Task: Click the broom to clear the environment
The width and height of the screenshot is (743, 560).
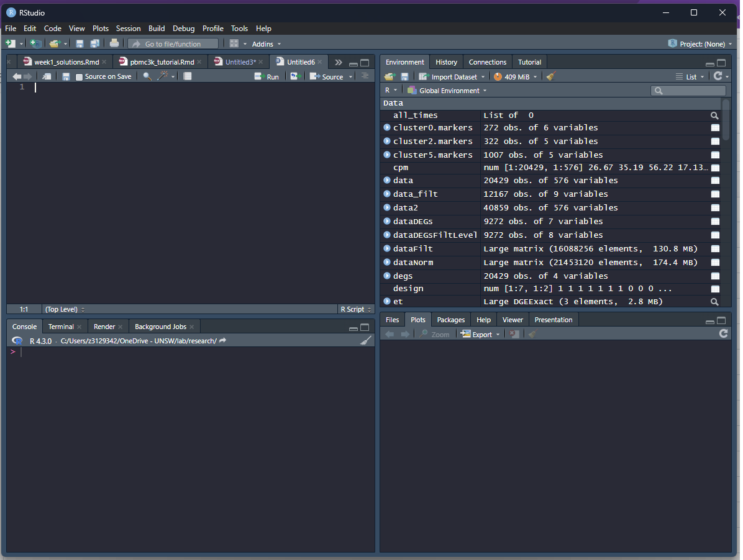Action: point(549,76)
